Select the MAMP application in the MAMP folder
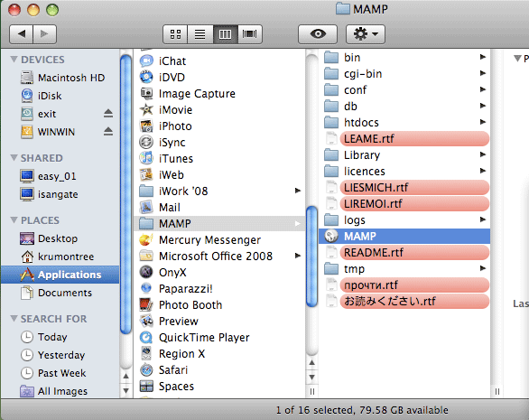 (x=404, y=236)
